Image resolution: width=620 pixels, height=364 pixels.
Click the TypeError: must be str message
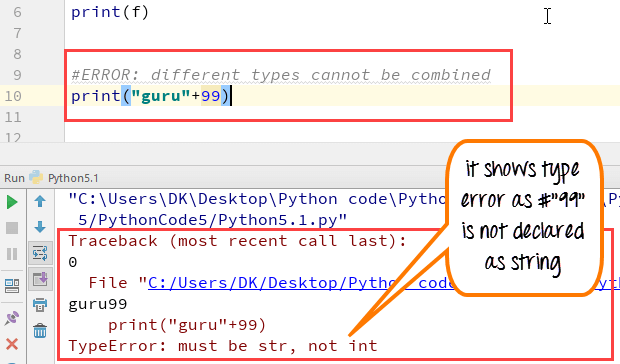coord(223,346)
